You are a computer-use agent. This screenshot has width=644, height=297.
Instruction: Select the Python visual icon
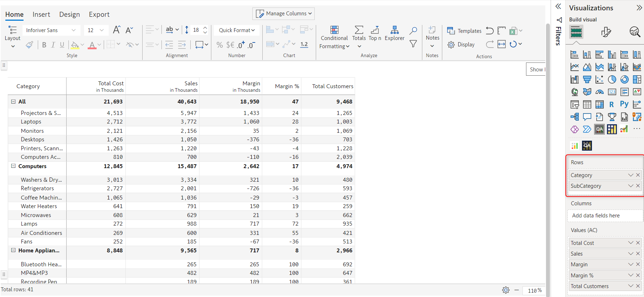(624, 104)
